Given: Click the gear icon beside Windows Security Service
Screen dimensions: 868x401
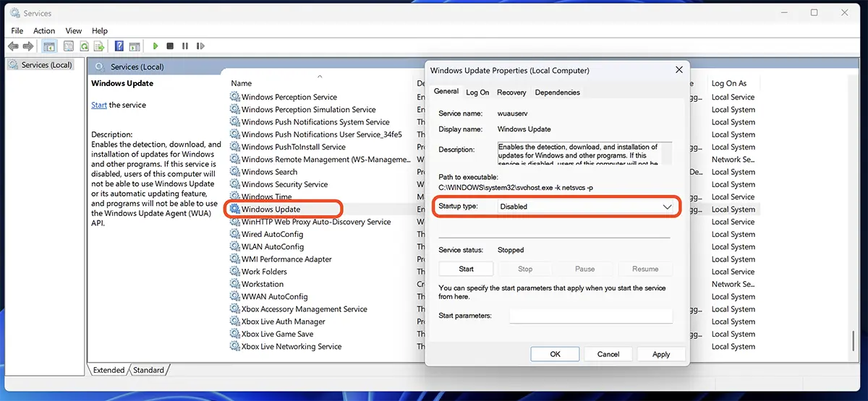Looking at the screenshot, I should 235,184.
